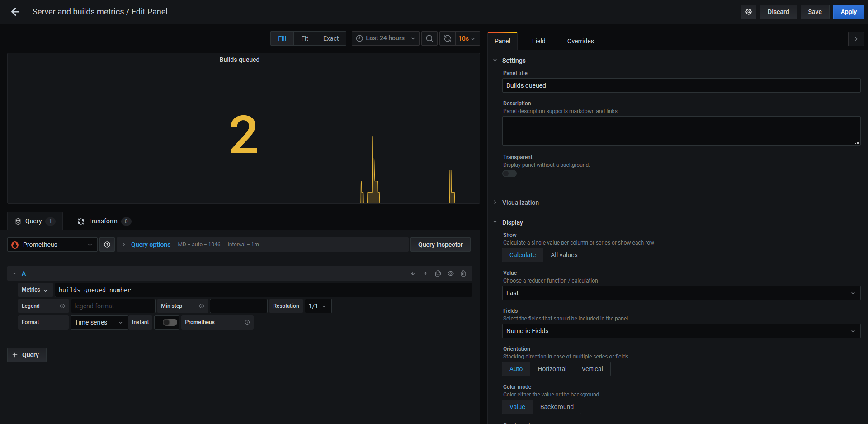Click the plus icon of add Query
The image size is (868, 424).
15,355
